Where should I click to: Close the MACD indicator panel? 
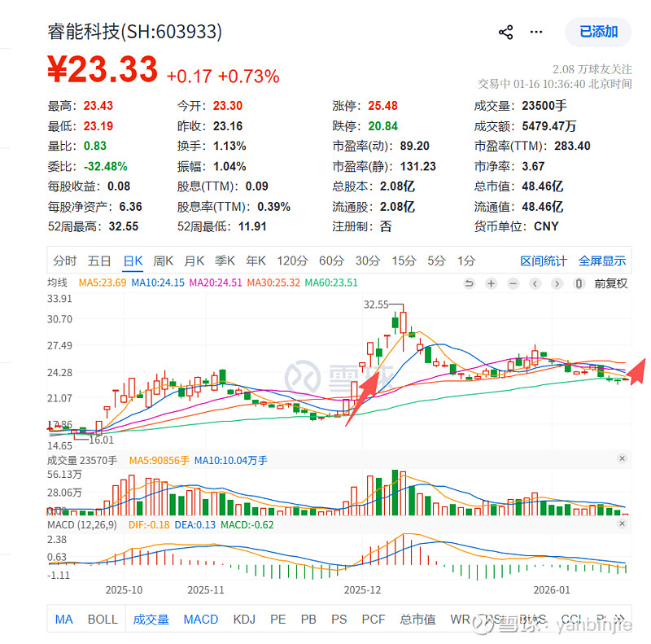click(x=622, y=523)
